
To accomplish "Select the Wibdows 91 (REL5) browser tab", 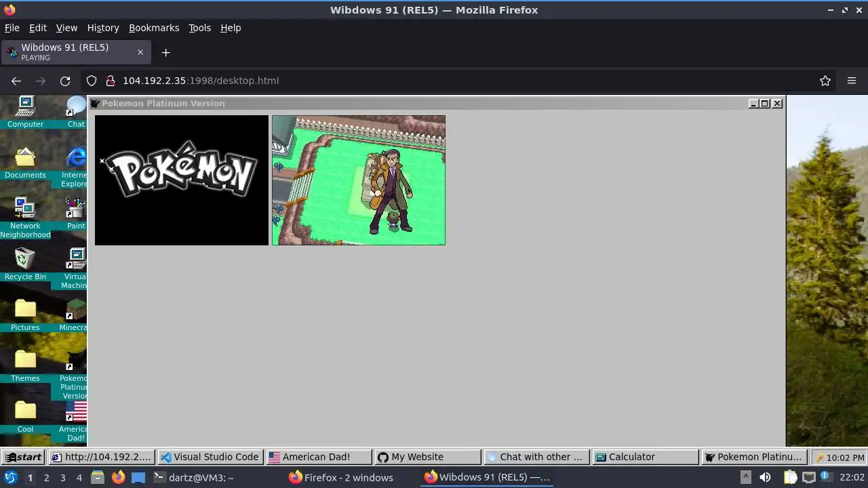I will 75,52.
